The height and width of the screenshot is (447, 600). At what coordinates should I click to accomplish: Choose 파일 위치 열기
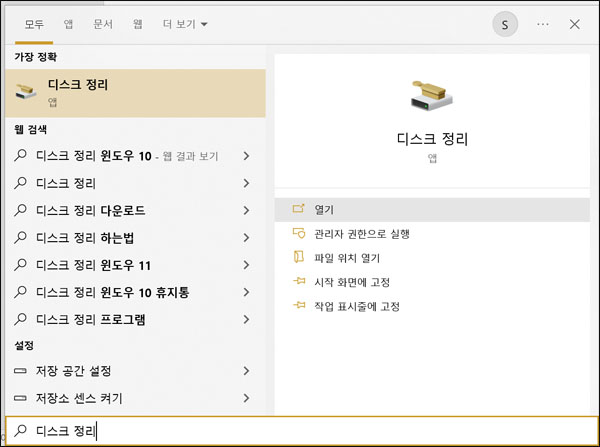pos(432,258)
